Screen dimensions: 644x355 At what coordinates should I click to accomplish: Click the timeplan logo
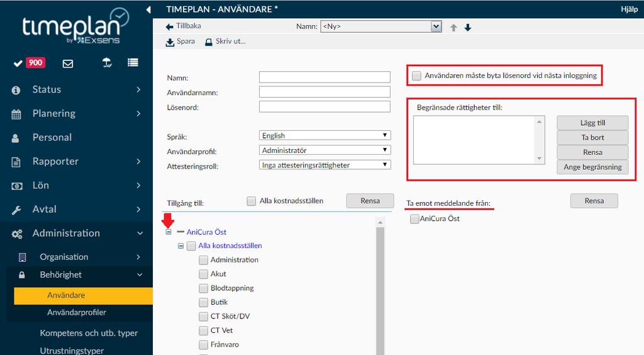point(76,25)
